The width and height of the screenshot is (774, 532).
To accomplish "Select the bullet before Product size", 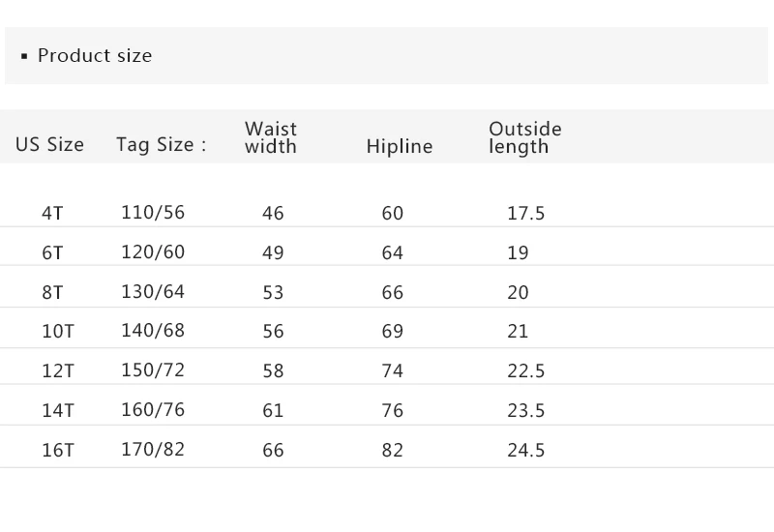I will coord(24,57).
